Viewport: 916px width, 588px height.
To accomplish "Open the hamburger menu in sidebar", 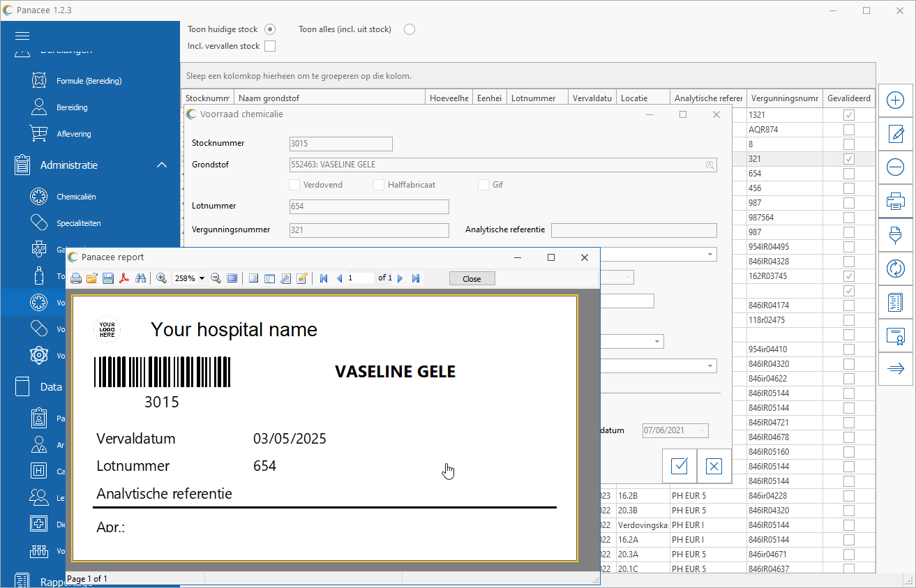I will click(22, 36).
